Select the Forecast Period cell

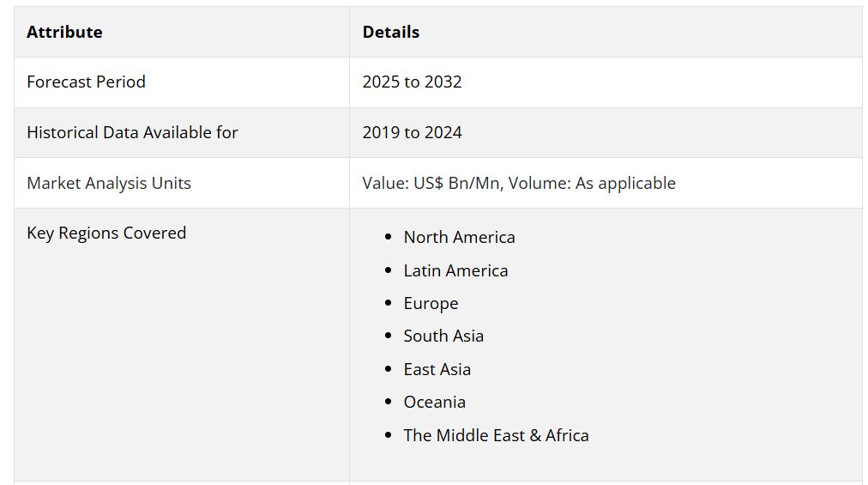(x=86, y=82)
